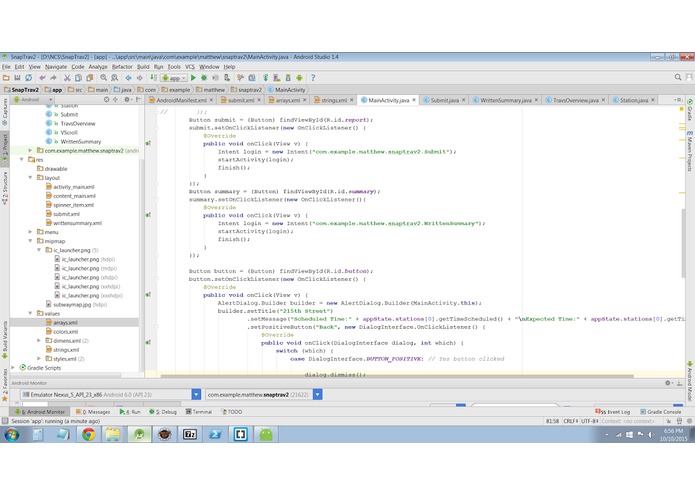Screen dimensions: 695x494
Task: Collapse the res folder tree arrow
Action: tap(22, 159)
